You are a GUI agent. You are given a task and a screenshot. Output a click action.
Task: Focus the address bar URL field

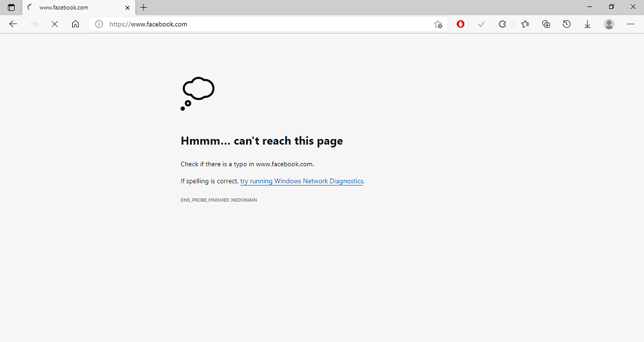coord(267,24)
